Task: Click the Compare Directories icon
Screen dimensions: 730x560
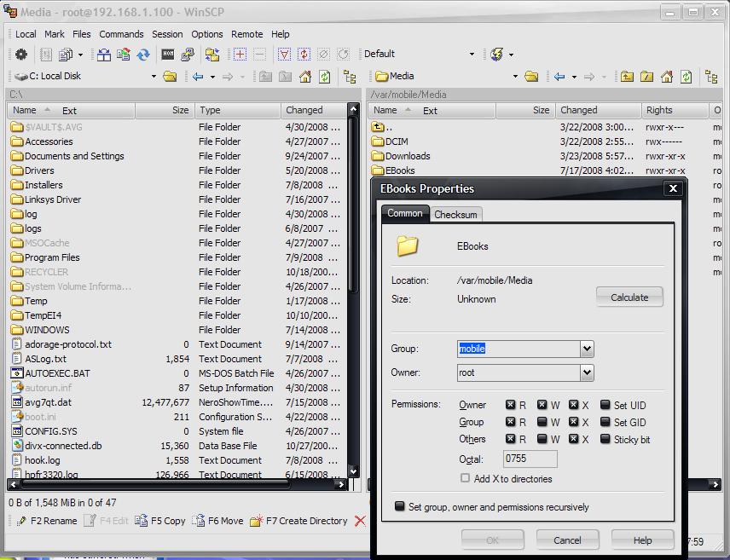Action: point(104,55)
